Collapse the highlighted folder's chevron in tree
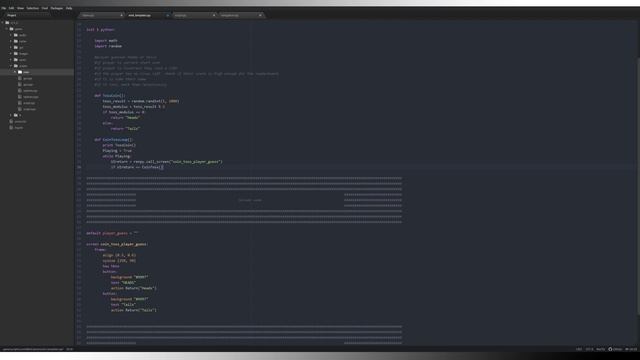 15,72
